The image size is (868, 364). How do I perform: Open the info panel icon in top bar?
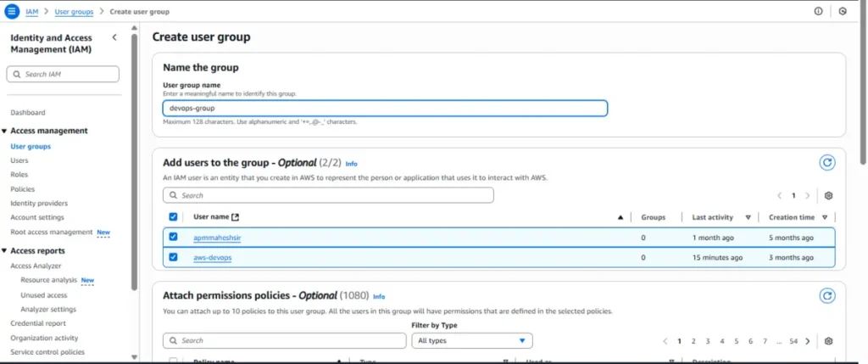point(818,11)
